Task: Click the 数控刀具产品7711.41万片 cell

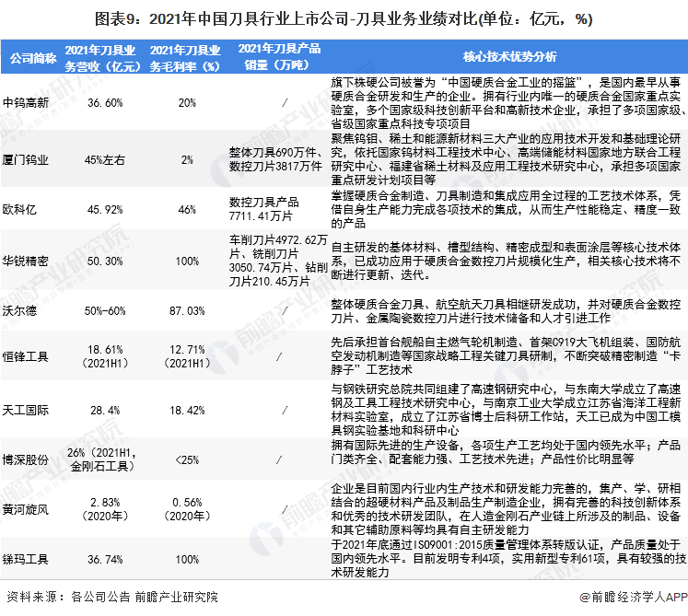Action: click(263, 209)
